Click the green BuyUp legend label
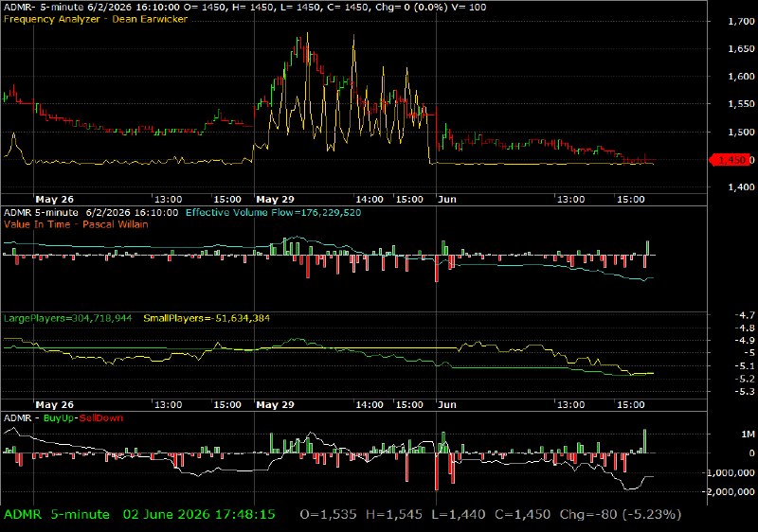This screenshot has height=532, width=758. pos(59,418)
